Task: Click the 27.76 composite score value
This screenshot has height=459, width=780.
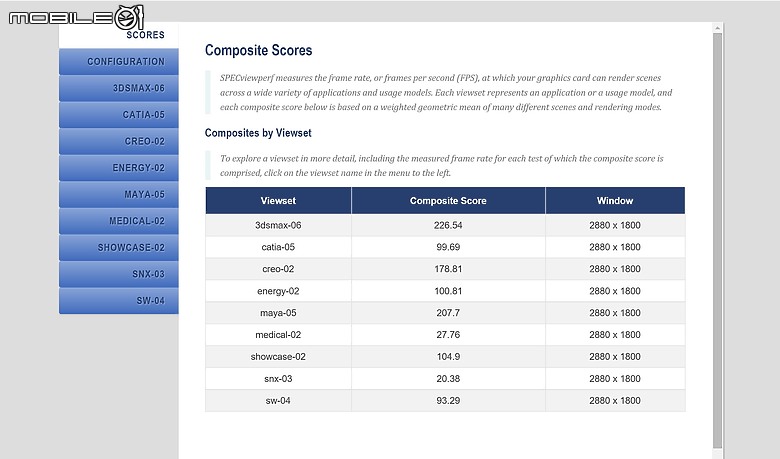Action: (x=448, y=335)
